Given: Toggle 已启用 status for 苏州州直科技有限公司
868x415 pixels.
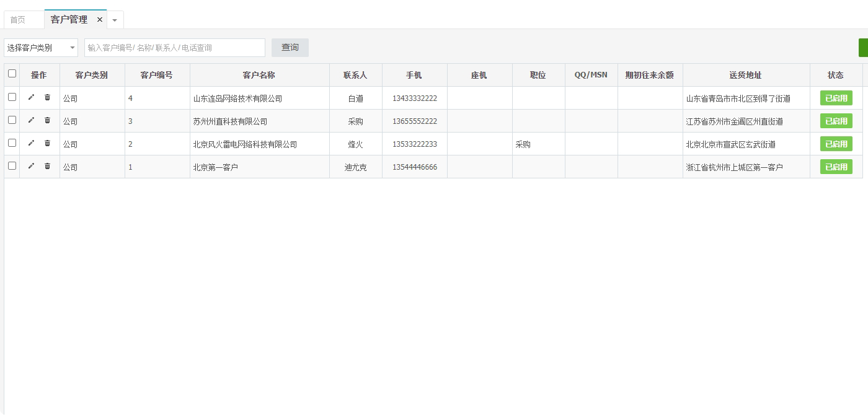Looking at the screenshot, I should tap(836, 121).
